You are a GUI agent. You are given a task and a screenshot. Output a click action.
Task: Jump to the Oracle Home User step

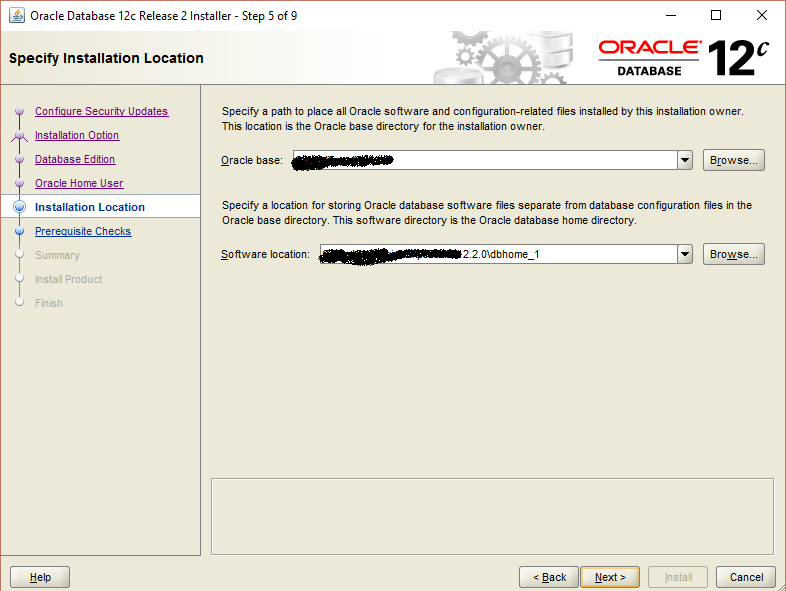pos(79,184)
